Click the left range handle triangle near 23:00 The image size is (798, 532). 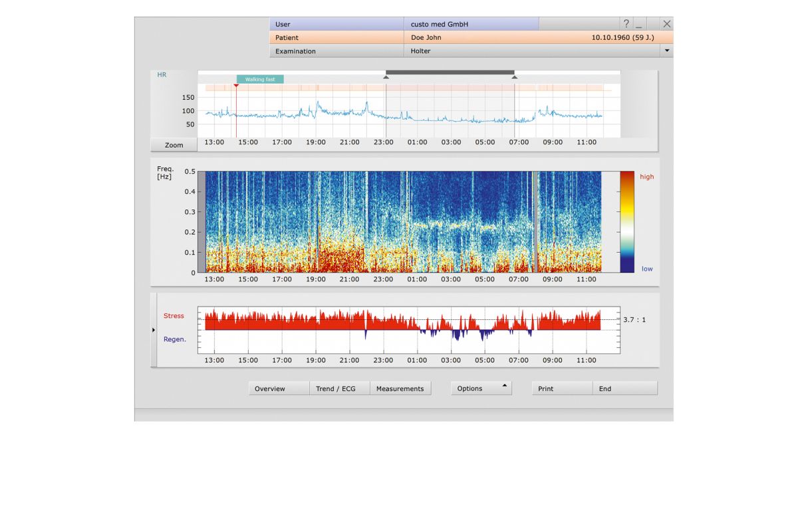pos(386,77)
